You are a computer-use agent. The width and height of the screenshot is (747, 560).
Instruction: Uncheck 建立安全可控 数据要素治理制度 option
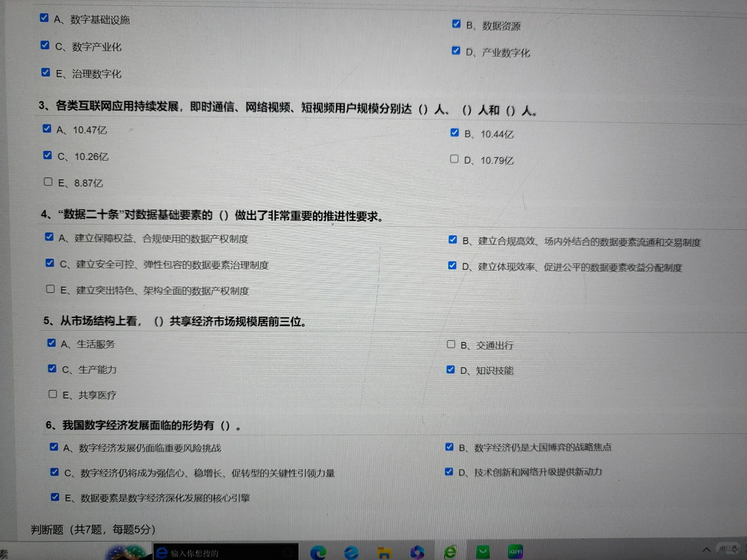tap(50, 263)
